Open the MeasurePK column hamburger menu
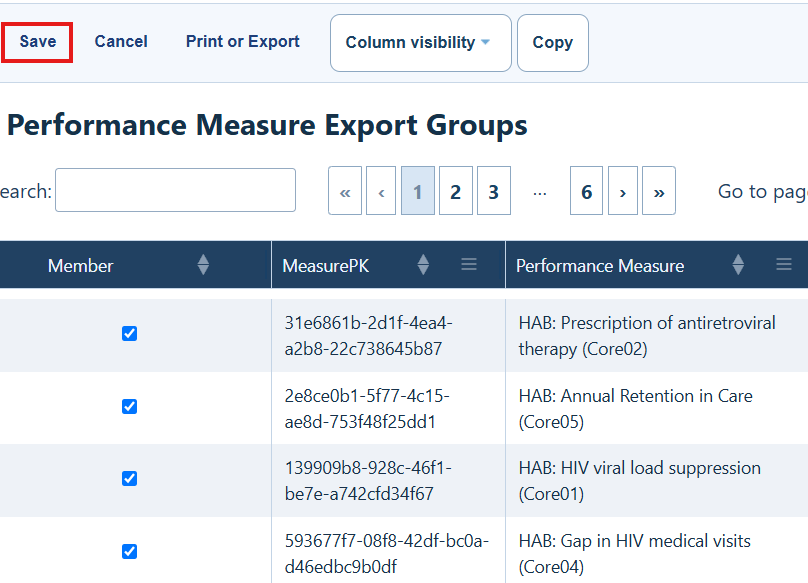Viewport: 808px width, 583px height. click(468, 264)
